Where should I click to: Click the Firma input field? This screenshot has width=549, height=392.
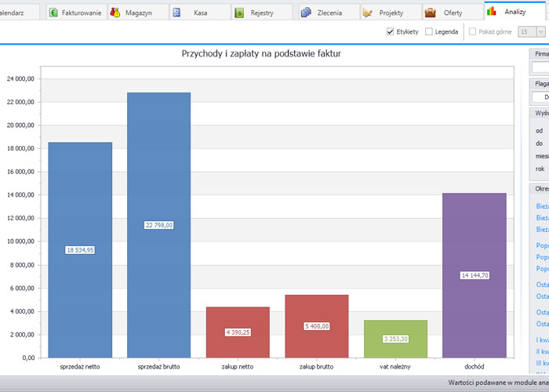pyautogui.click(x=540, y=67)
